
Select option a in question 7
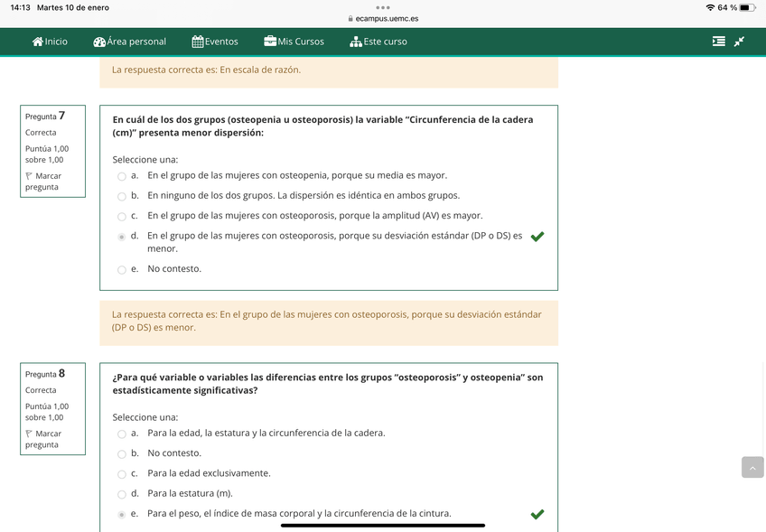pyautogui.click(x=122, y=176)
